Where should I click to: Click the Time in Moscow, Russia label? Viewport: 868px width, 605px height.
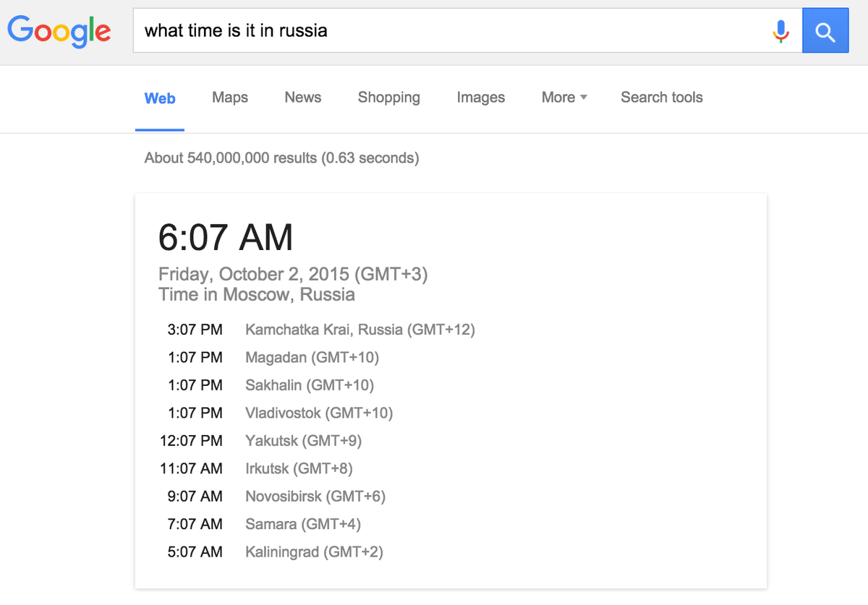[x=257, y=295]
